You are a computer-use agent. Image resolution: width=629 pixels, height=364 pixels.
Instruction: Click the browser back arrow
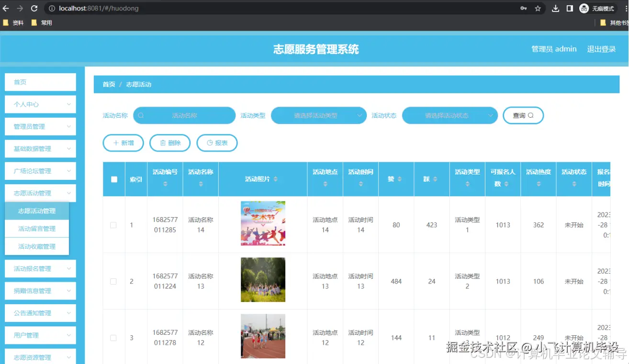[6, 8]
